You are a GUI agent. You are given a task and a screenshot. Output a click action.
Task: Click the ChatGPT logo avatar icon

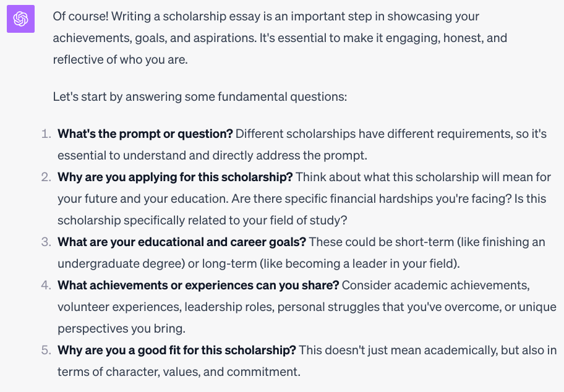[20, 20]
